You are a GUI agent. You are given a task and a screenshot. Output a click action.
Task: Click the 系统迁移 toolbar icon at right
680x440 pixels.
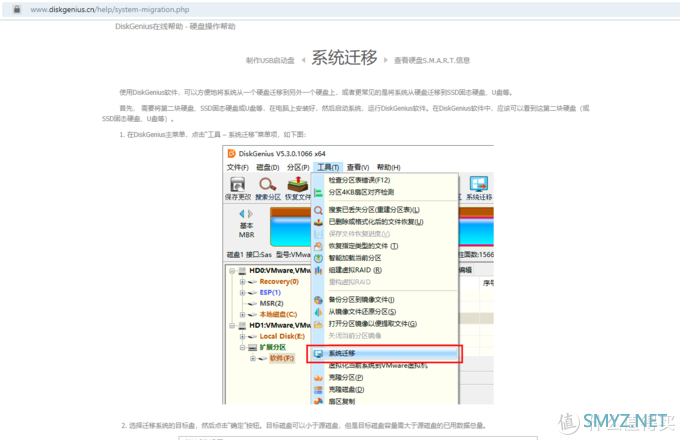pos(479,184)
